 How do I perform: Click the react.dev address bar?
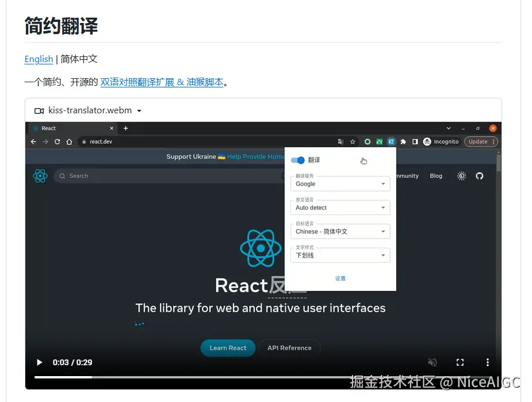[217, 142]
